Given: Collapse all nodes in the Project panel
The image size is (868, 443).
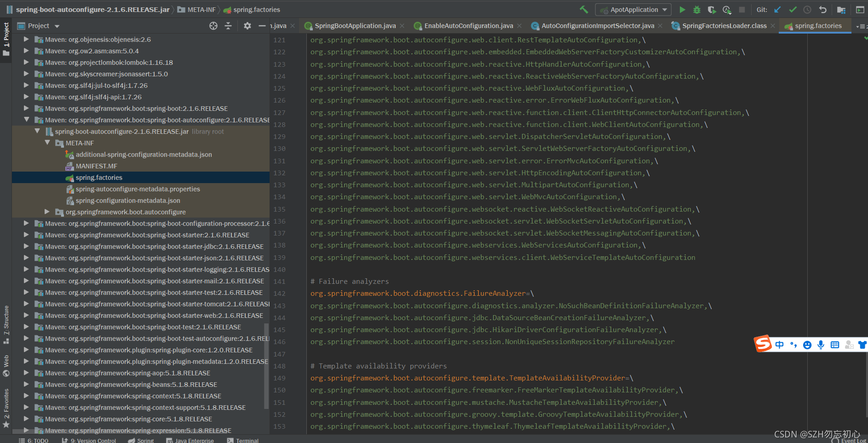Looking at the screenshot, I should 228,26.
